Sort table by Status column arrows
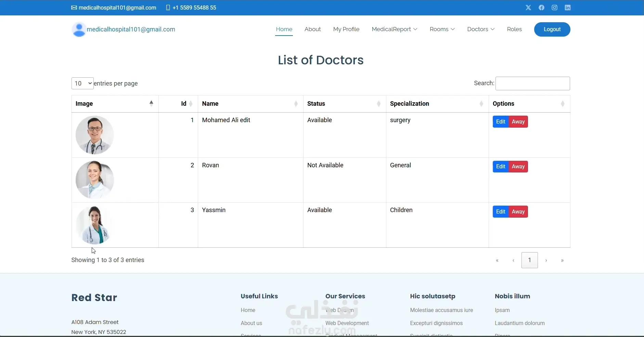The height and width of the screenshot is (337, 644). (379, 104)
